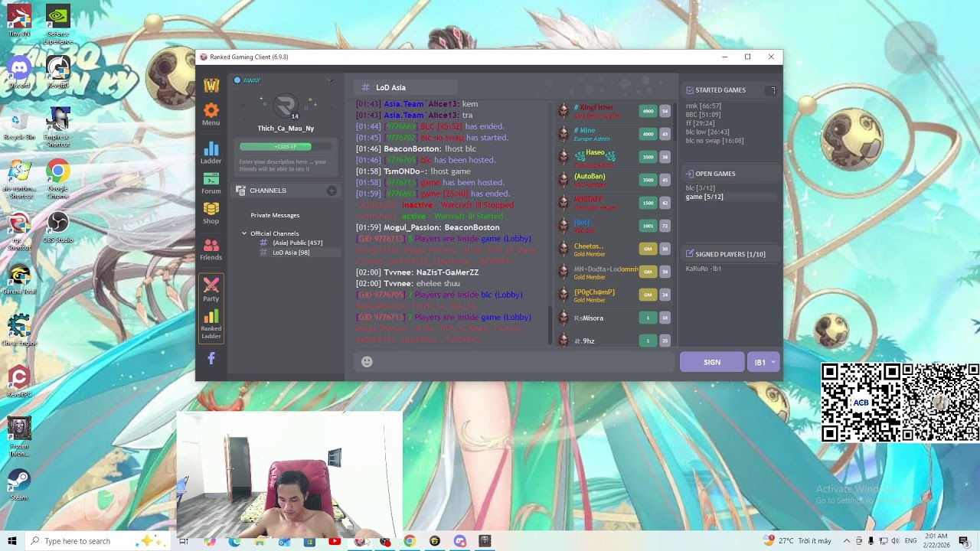The image size is (980, 551).
Task: Click the [P0gCh@mP] Gold Member row
Action: point(613,295)
